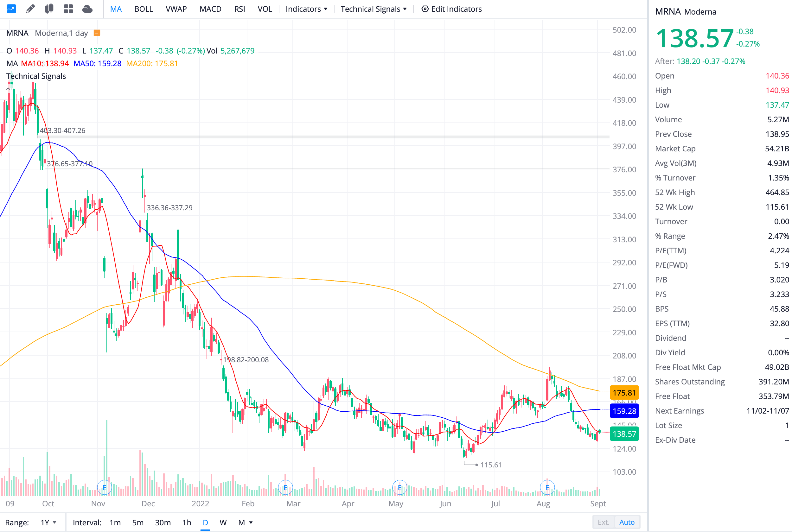This screenshot has width=792, height=532.
Task: Click the orange MA200 175.81 price tag
Action: (x=624, y=393)
